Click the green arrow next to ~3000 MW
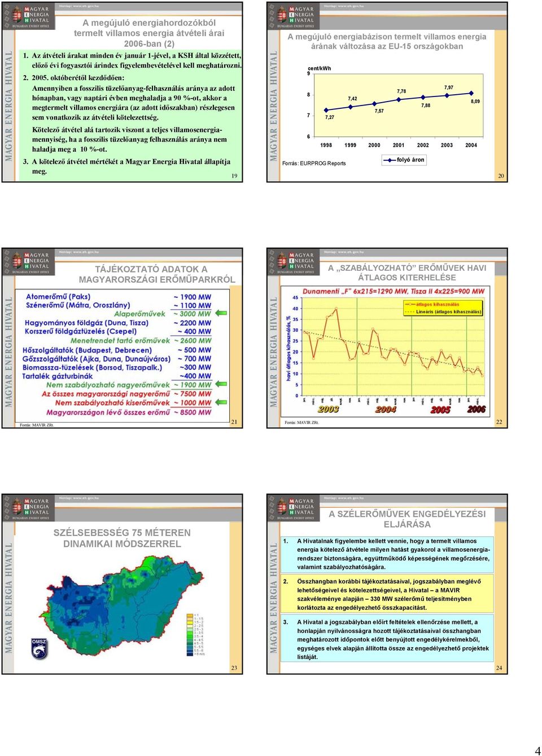Image resolution: width=542 pixels, height=756 pixels. [x=221, y=313]
